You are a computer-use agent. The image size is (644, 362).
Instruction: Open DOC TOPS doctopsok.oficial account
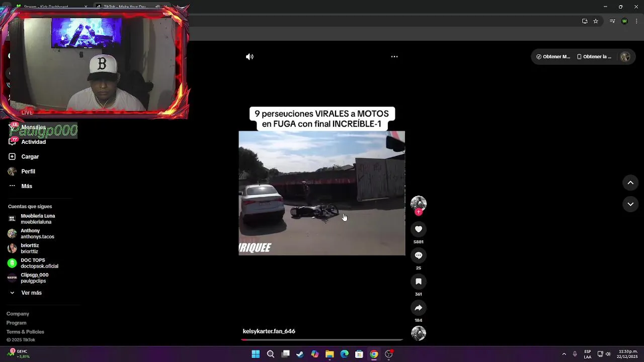point(33,263)
